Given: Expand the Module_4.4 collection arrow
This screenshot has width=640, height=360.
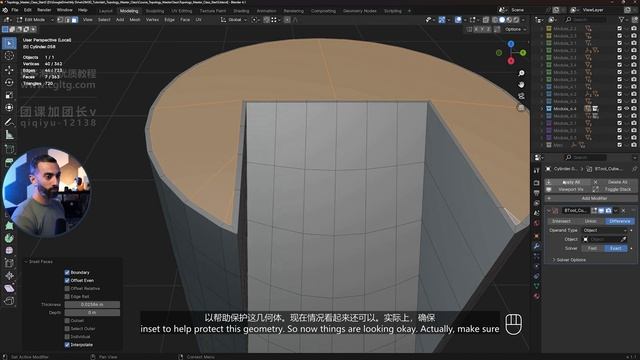Looking at the screenshot, I should click(x=542, y=109).
